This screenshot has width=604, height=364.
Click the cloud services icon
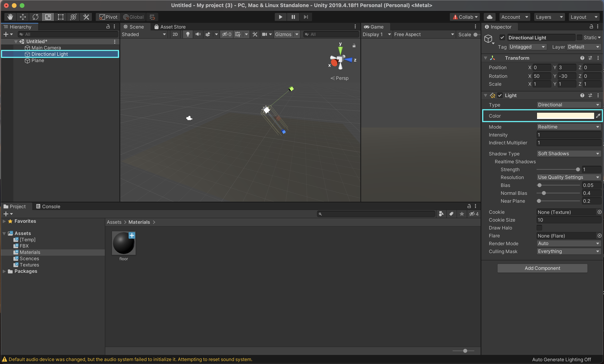click(x=489, y=17)
